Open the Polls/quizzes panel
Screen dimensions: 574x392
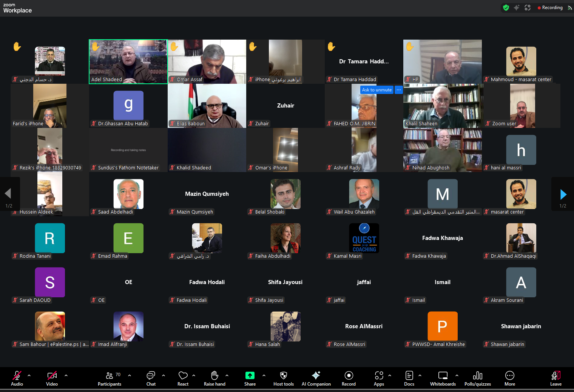[x=477, y=378]
